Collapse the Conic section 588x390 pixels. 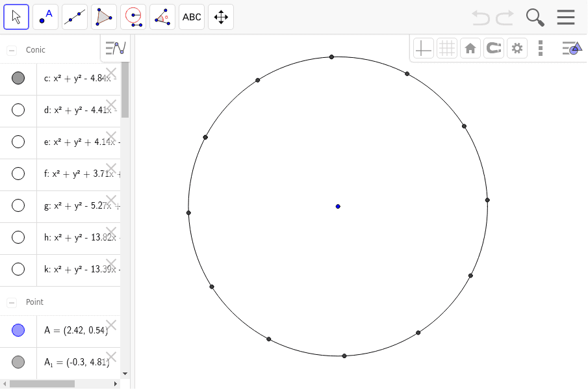coord(10,49)
